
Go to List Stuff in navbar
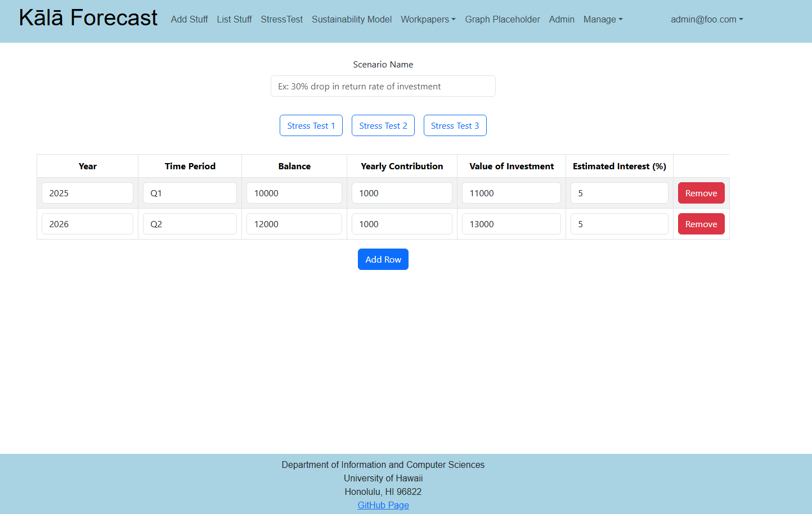tap(234, 19)
